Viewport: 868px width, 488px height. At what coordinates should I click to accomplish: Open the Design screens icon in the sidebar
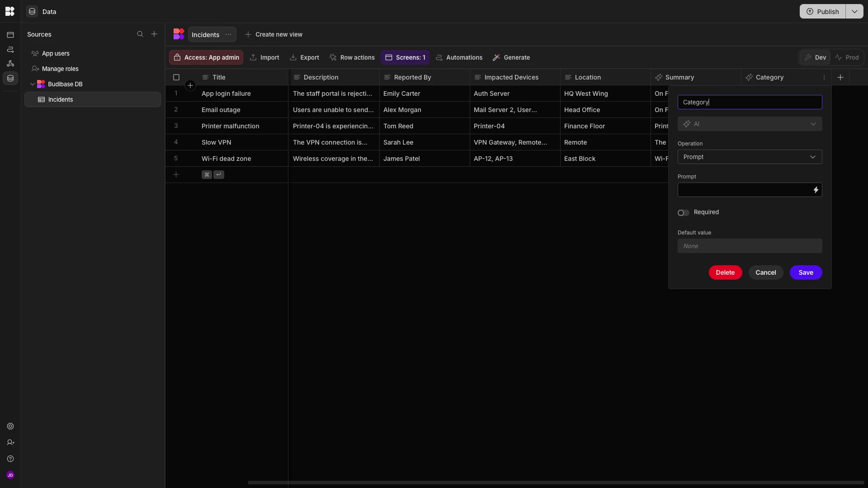[x=10, y=35]
